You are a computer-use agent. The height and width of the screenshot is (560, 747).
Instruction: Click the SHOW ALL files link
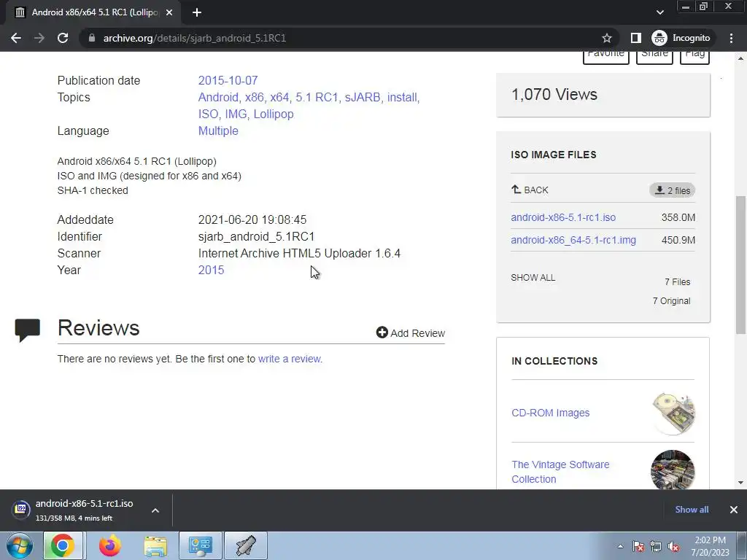[x=533, y=278]
